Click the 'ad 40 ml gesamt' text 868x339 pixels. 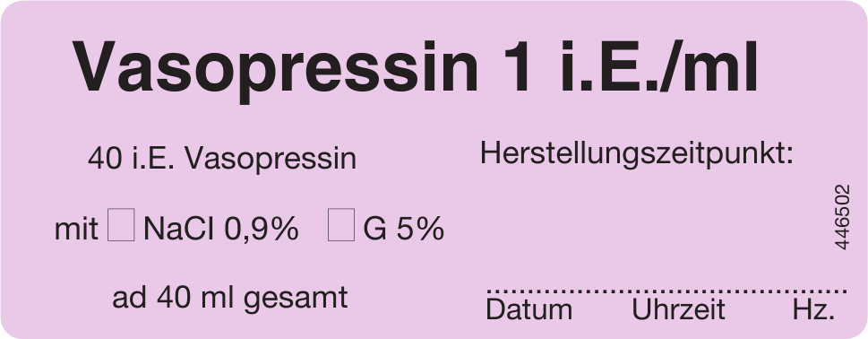[229, 300]
